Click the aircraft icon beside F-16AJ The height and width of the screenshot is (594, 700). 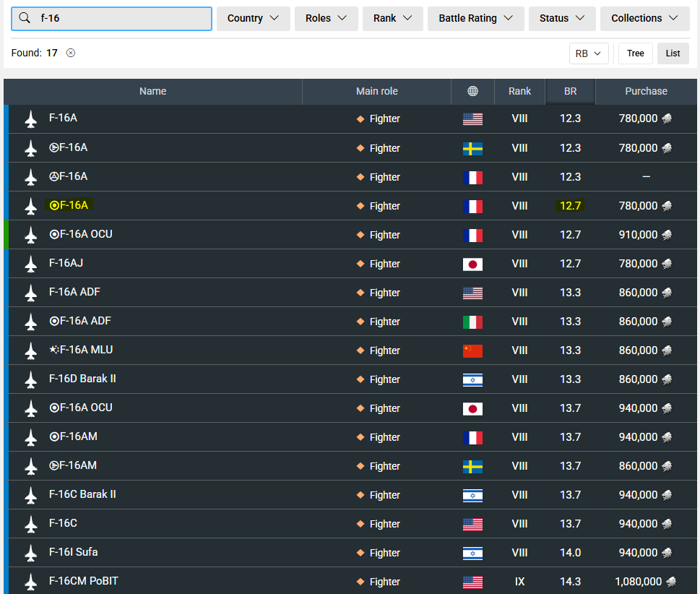click(x=30, y=264)
